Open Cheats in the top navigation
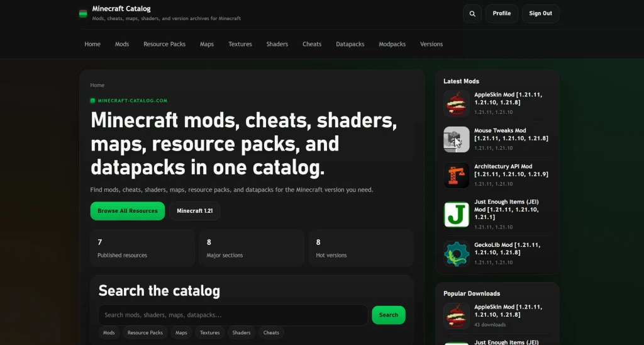644x345 pixels. coord(312,44)
